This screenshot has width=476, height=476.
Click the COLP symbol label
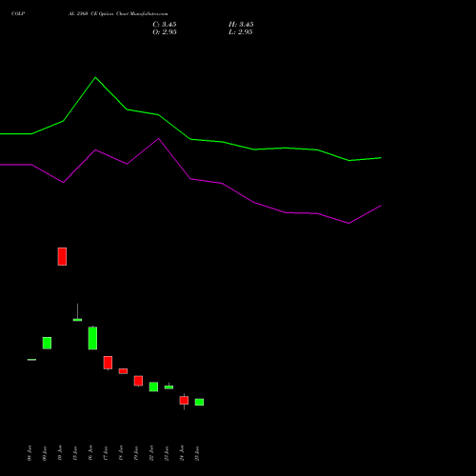pyautogui.click(x=18, y=13)
